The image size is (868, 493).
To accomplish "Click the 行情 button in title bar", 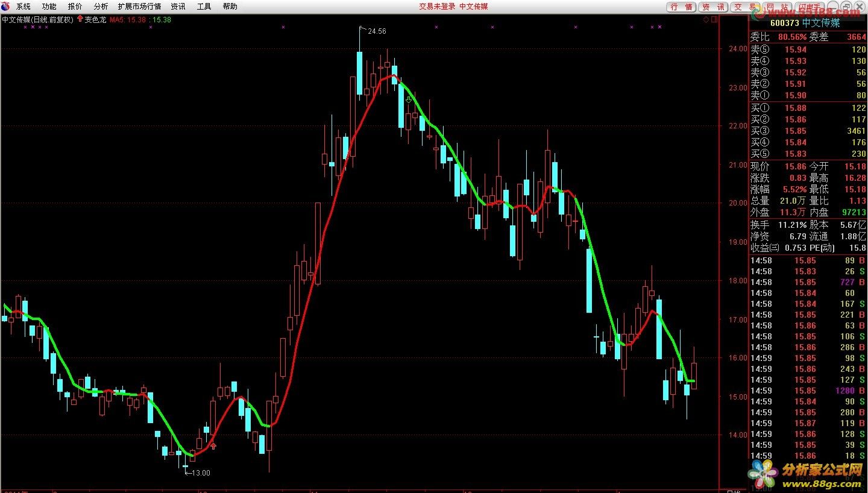I will coord(681,7).
